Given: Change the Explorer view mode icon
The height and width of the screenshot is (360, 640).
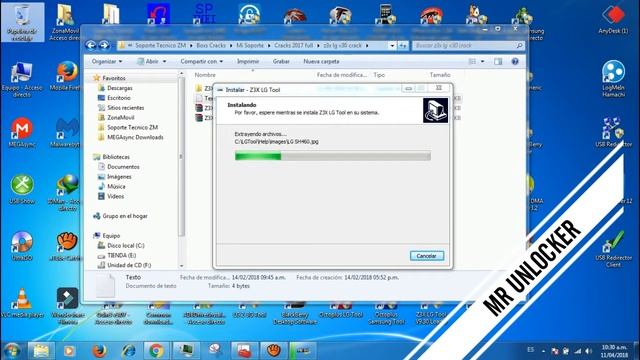Looking at the screenshot, I should pyautogui.click(x=472, y=62).
